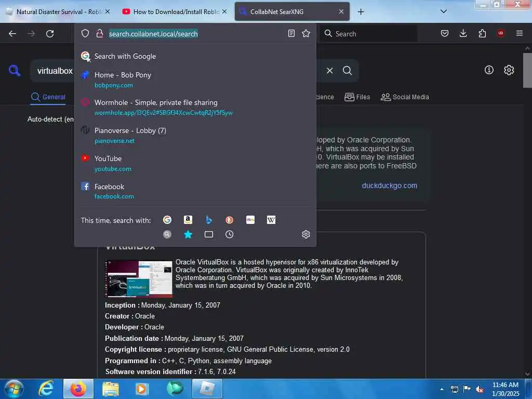Open Home - Bob Pony suggestion
This screenshot has height=399, width=532.
(x=195, y=79)
